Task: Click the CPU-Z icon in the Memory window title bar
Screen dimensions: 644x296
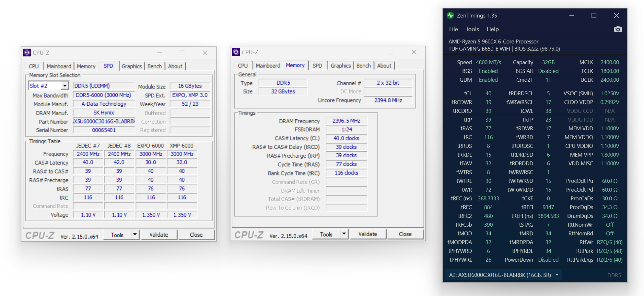Action: coord(236,52)
